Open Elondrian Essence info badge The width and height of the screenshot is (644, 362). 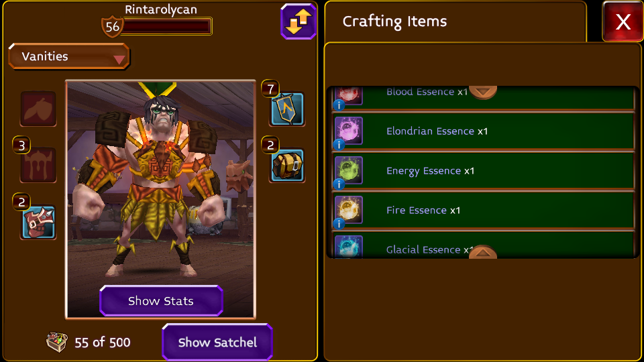coord(339,145)
